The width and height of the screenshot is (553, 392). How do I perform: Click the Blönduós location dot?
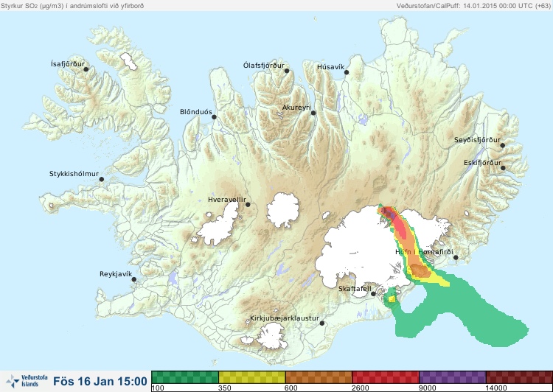(x=214, y=116)
